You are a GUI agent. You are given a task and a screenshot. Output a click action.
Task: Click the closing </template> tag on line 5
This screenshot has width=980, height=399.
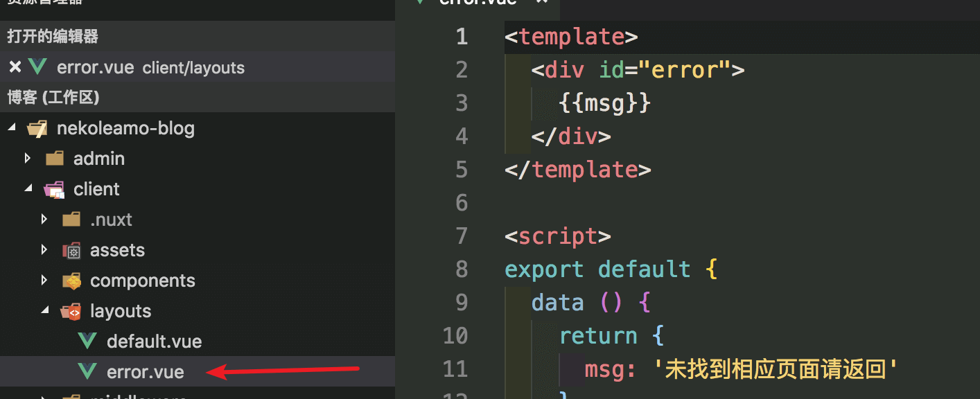578,169
